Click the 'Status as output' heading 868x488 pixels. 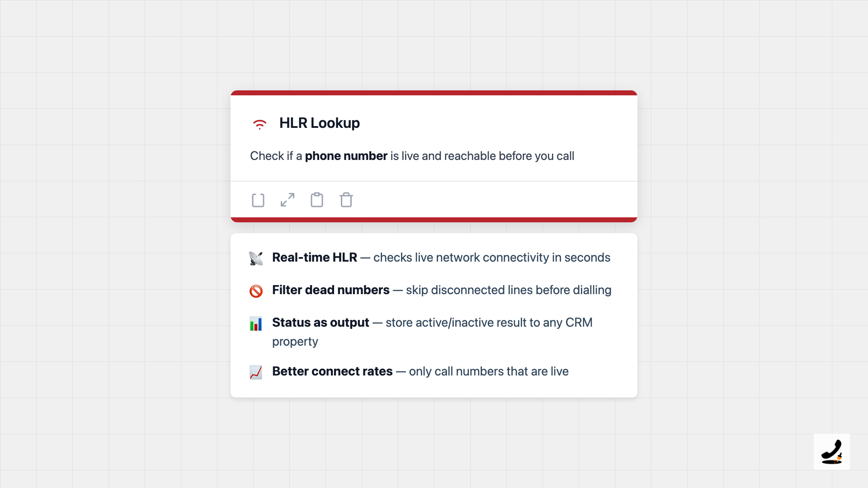point(321,323)
